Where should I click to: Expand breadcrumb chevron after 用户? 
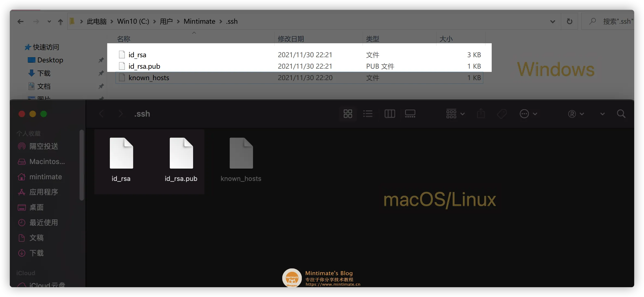(x=178, y=22)
